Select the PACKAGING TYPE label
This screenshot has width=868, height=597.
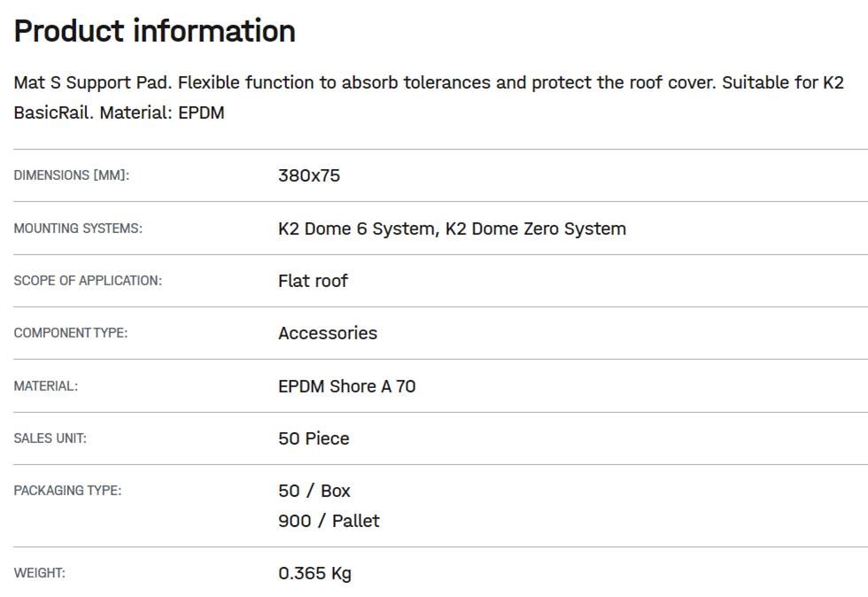pos(67,491)
